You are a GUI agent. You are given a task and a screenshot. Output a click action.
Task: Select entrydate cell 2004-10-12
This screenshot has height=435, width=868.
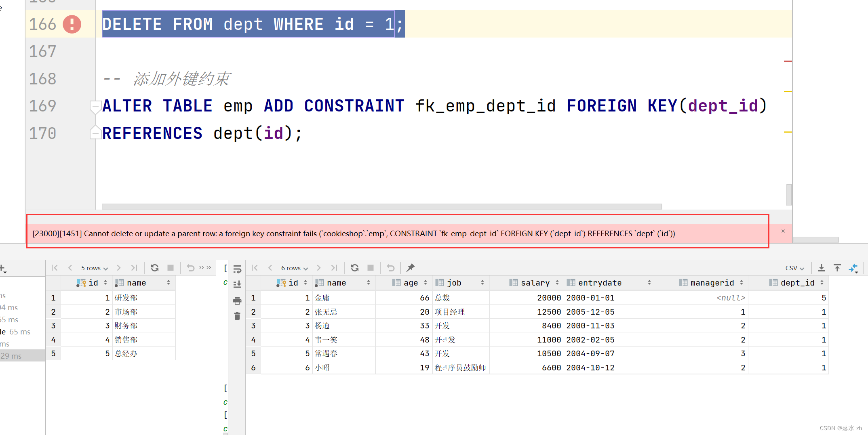610,368
